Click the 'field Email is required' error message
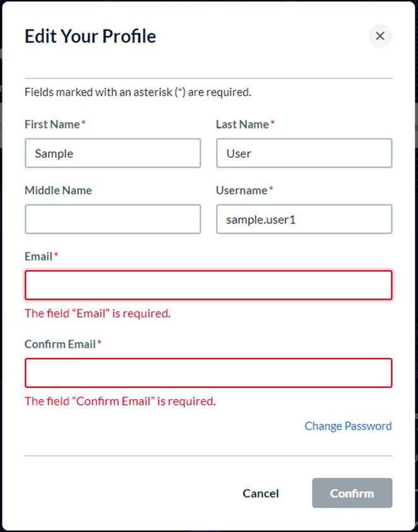 point(97,314)
